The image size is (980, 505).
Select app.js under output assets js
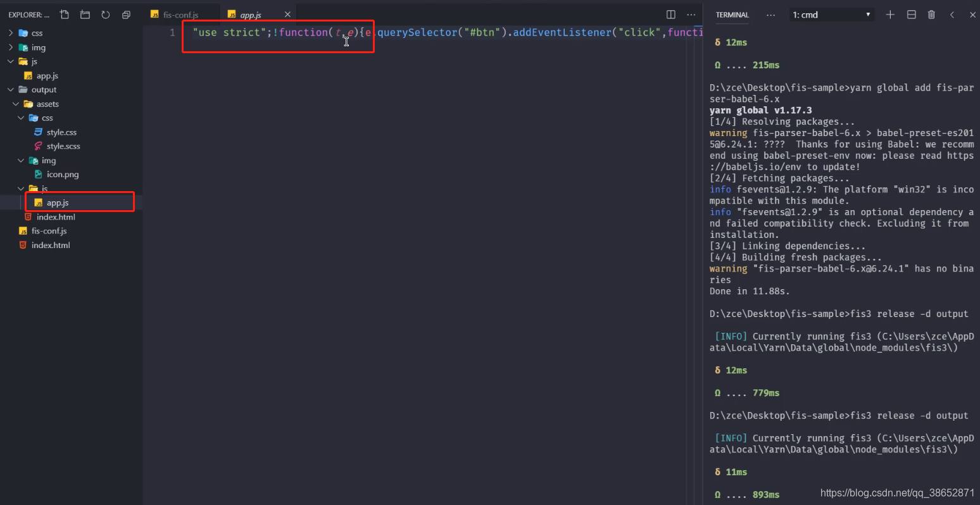[x=57, y=203]
